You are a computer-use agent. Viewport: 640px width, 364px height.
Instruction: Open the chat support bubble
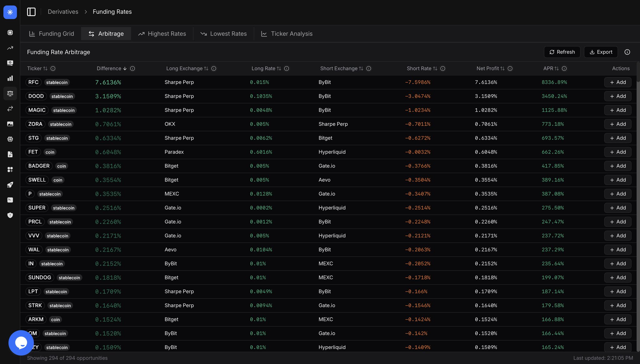[x=21, y=342]
